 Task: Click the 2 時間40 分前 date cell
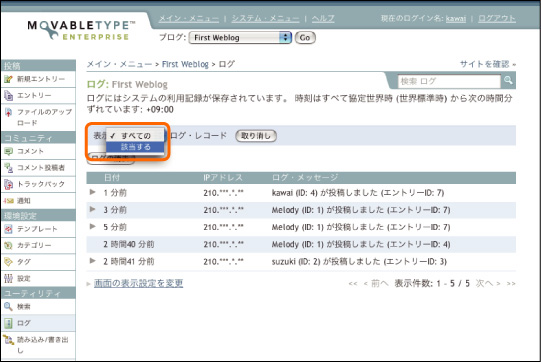pos(129,244)
